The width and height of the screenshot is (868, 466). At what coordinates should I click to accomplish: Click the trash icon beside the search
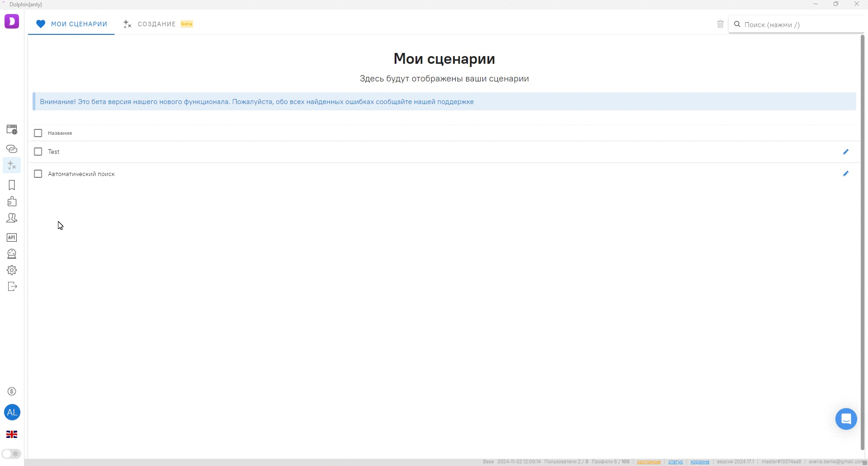[720, 24]
